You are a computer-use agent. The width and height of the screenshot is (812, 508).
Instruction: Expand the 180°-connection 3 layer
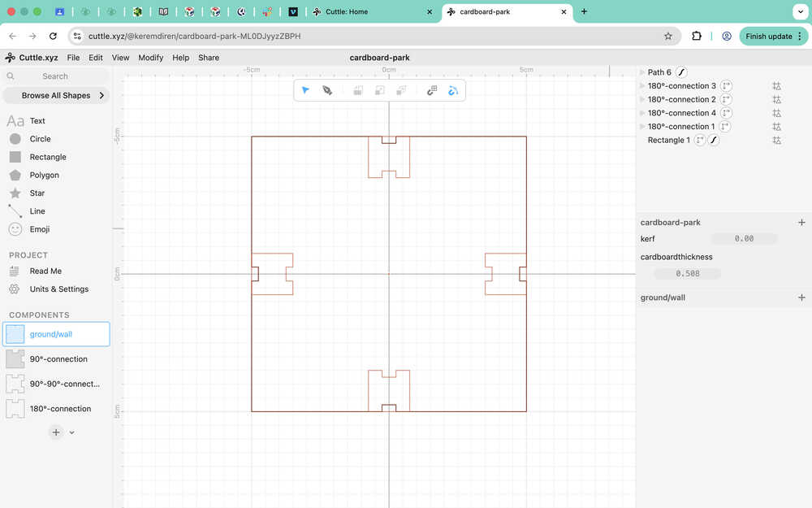pyautogui.click(x=642, y=85)
